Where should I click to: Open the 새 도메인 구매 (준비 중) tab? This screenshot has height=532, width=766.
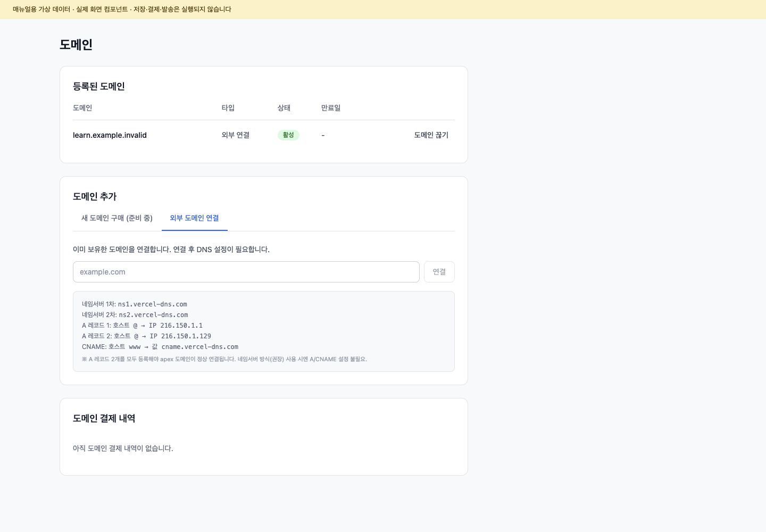[117, 218]
